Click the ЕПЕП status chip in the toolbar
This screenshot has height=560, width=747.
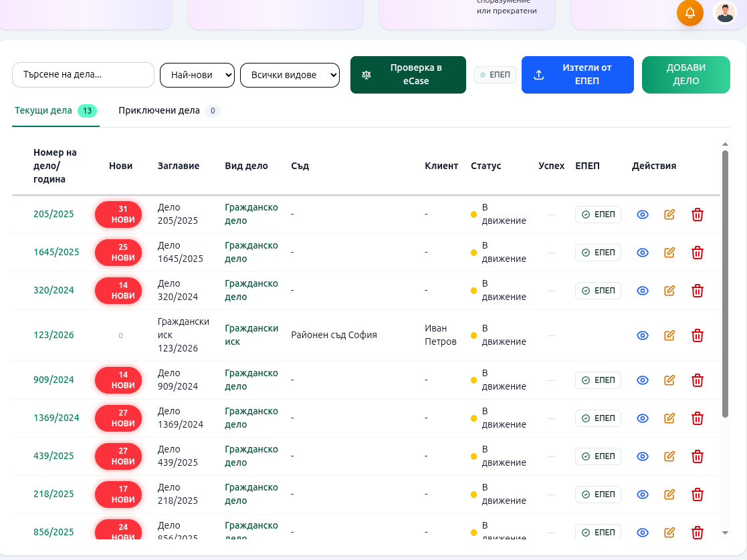[495, 75]
